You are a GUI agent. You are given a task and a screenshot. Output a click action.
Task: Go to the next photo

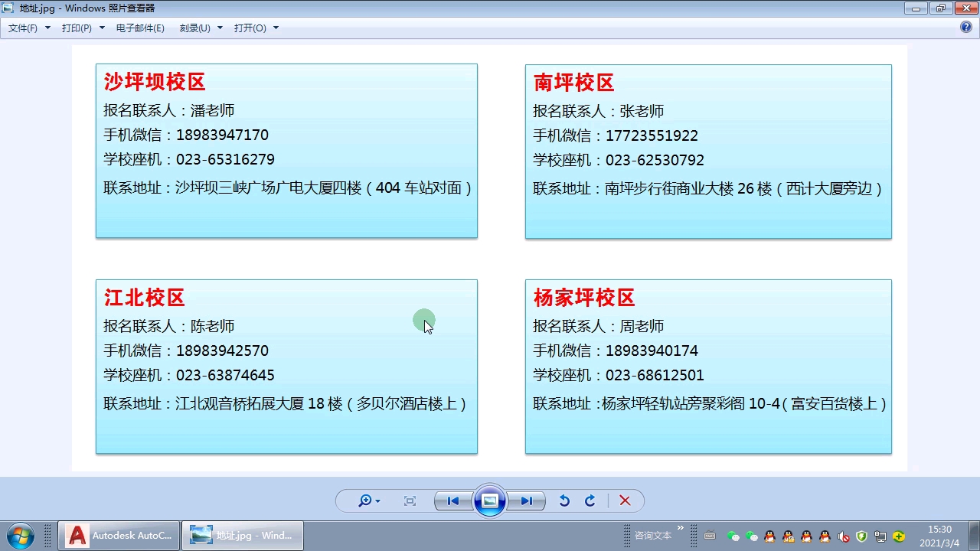[x=527, y=500]
